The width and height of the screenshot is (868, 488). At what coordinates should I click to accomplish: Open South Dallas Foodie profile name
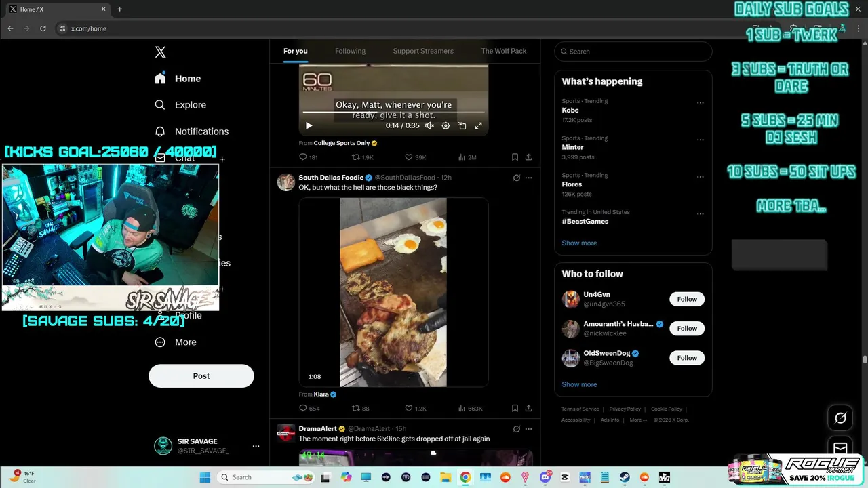[x=331, y=178]
